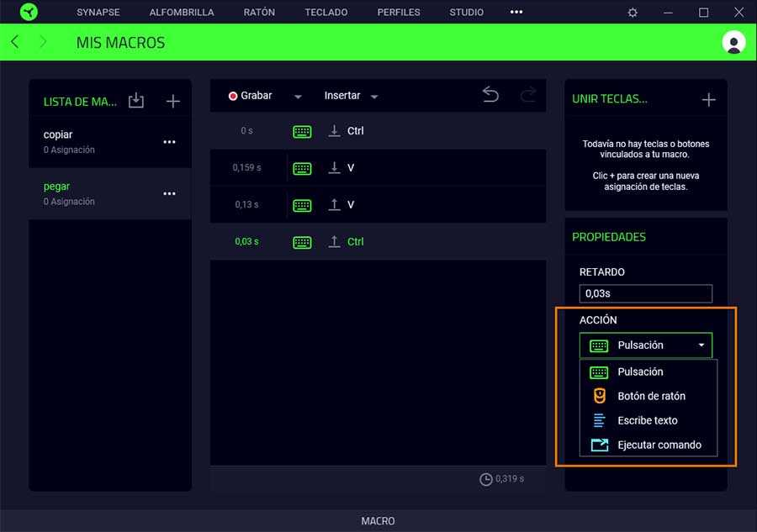Add a new macro with plus icon
Screen dimensions: 757x532
coord(173,101)
